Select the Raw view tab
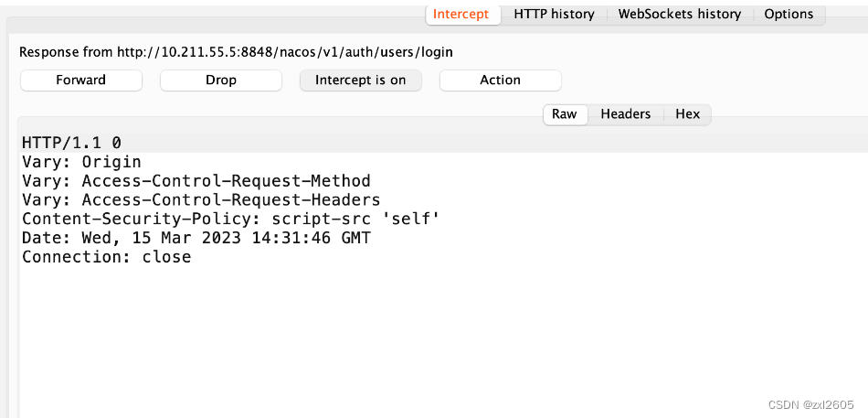 click(565, 114)
